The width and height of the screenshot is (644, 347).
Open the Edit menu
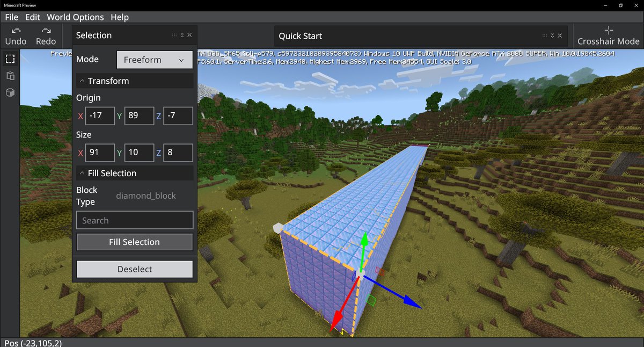tap(33, 17)
